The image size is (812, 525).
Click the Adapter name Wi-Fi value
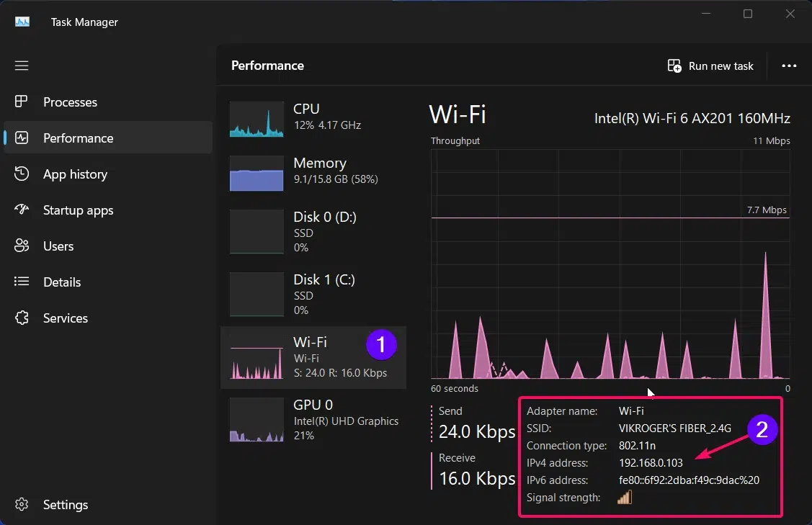click(631, 411)
